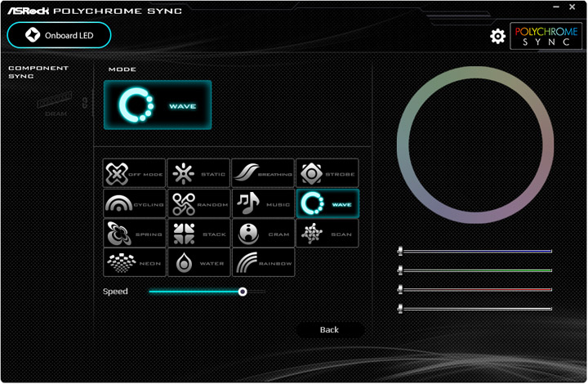Select the Stack lighting mode

tap(198, 233)
